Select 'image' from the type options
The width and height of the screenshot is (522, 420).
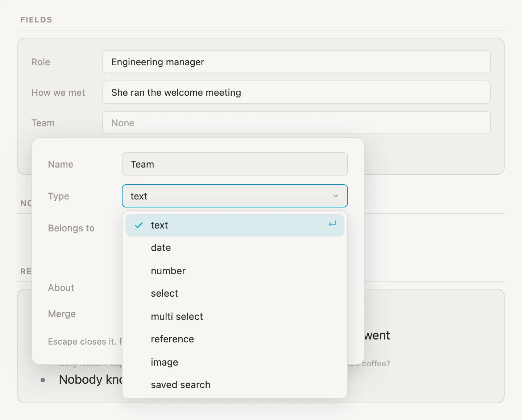point(235,362)
